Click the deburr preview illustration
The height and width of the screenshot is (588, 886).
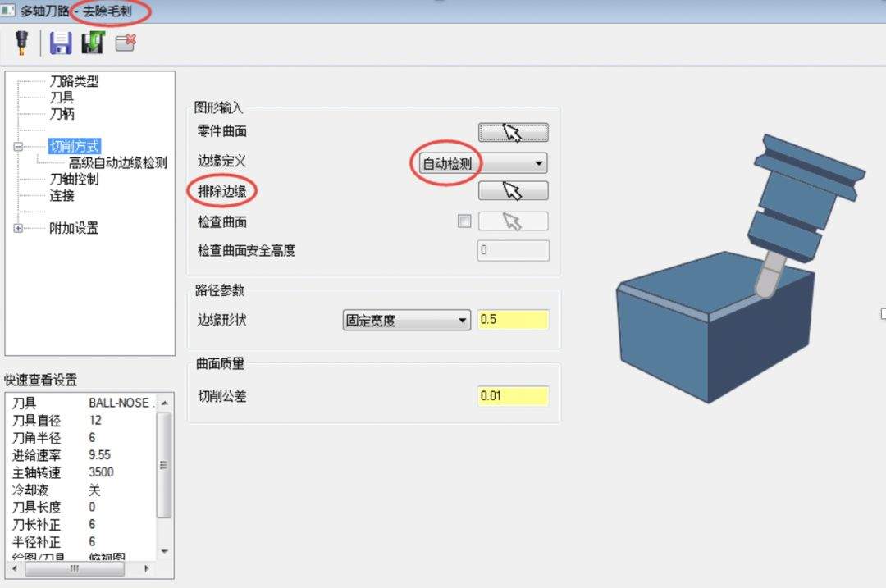point(741,268)
